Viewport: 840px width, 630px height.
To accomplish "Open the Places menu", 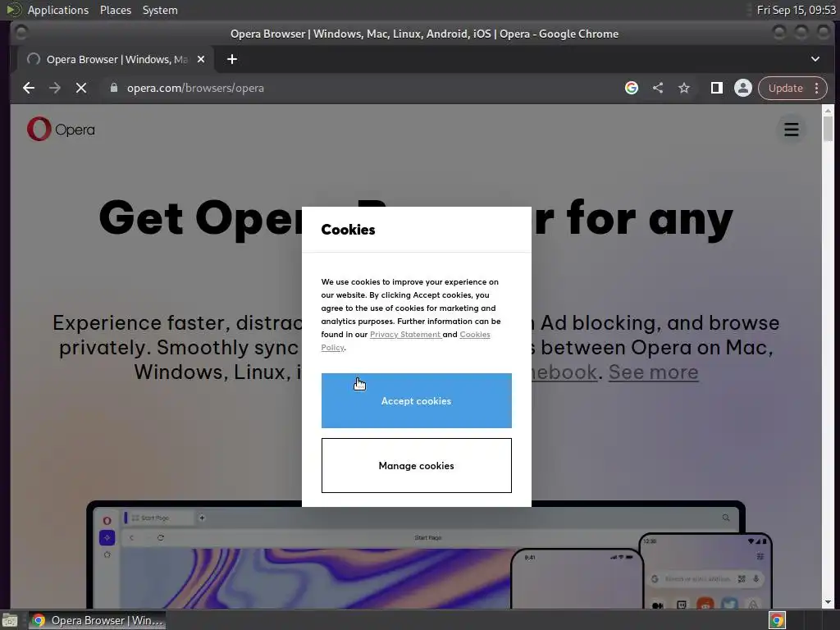I will pos(115,10).
